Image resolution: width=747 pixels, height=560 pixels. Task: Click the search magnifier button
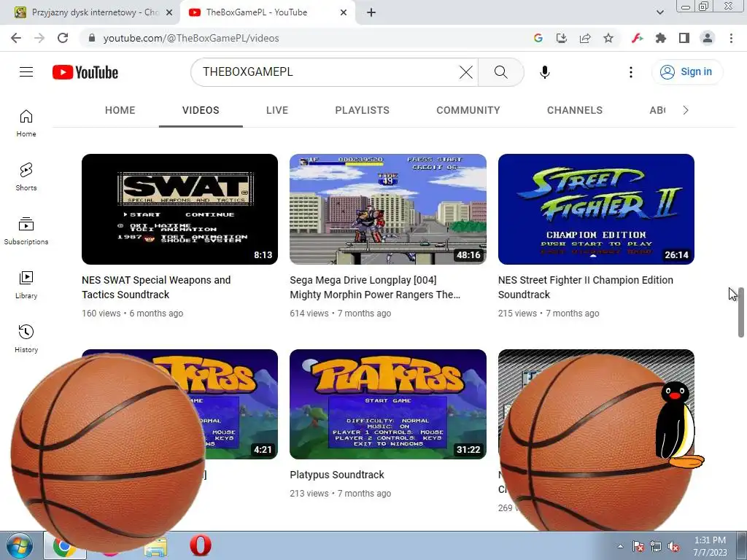pos(500,72)
